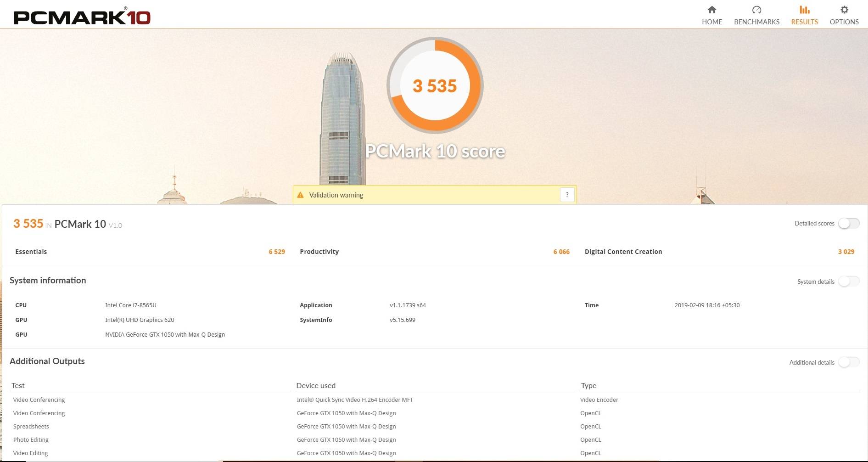Click the Video Encoder type cell
The image size is (868, 462).
(599, 400)
